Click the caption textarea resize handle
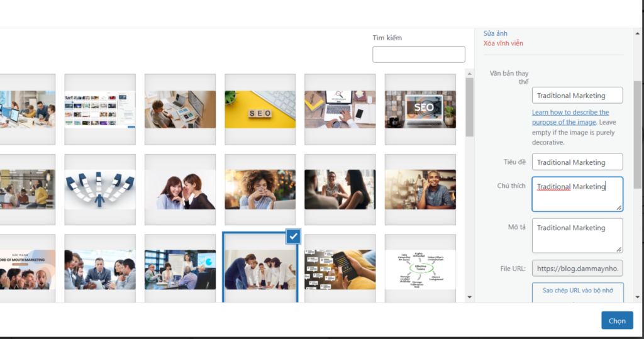 pos(619,208)
